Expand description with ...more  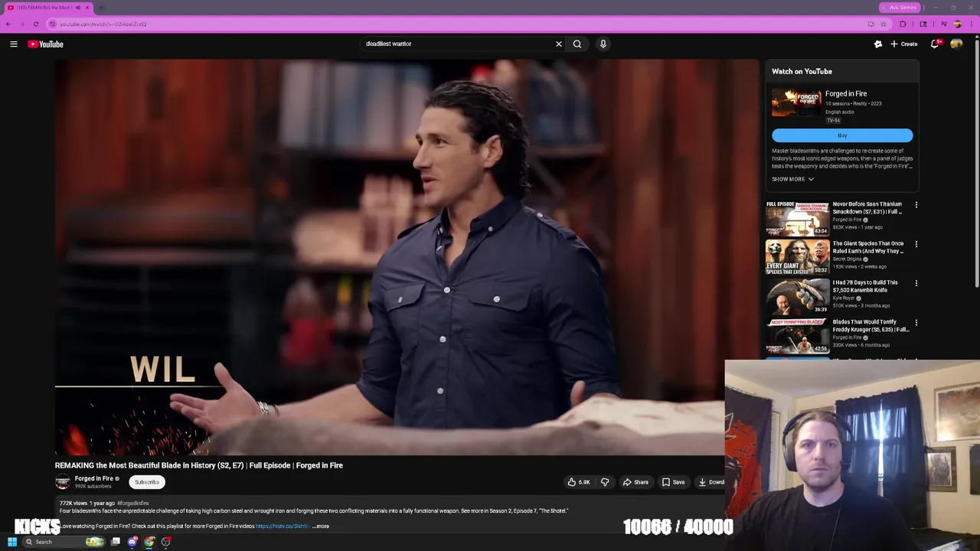(x=321, y=527)
